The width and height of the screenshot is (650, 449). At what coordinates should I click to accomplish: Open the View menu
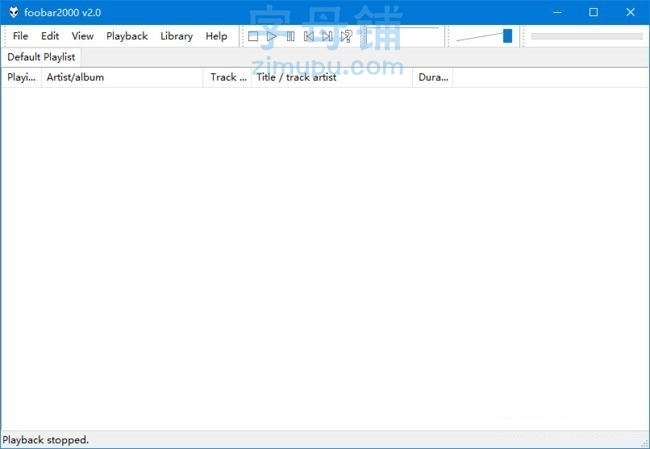(82, 36)
